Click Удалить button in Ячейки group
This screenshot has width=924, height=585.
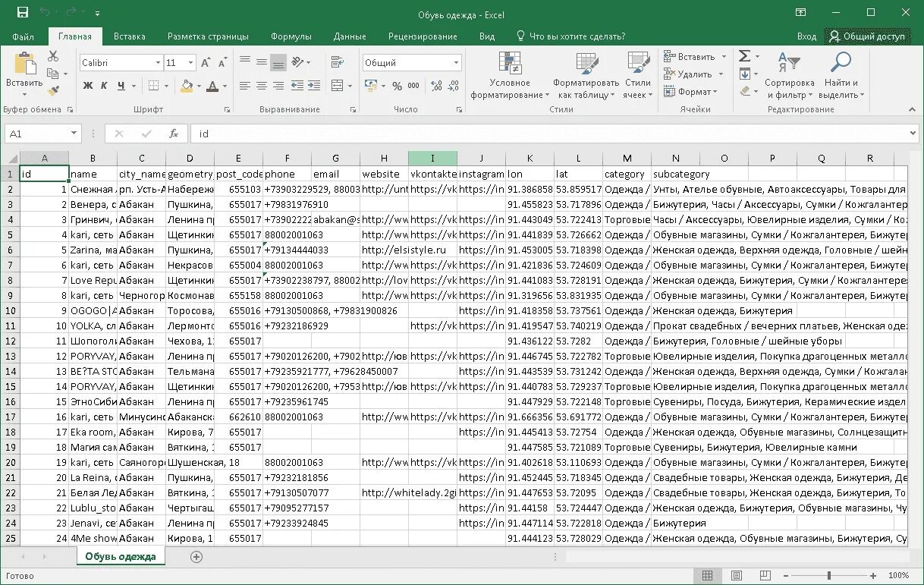(x=693, y=74)
